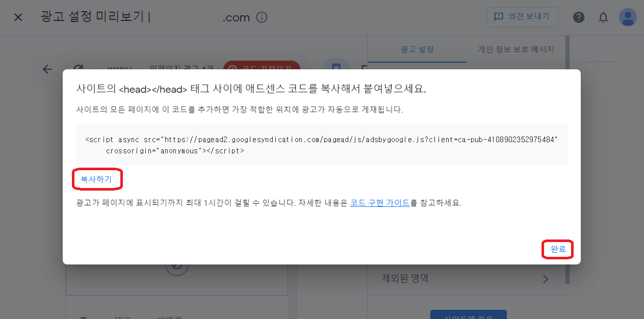This screenshot has width=644, height=319.
Task: Click the 사이트에 적용 button at the bottom
Action: [x=469, y=314]
